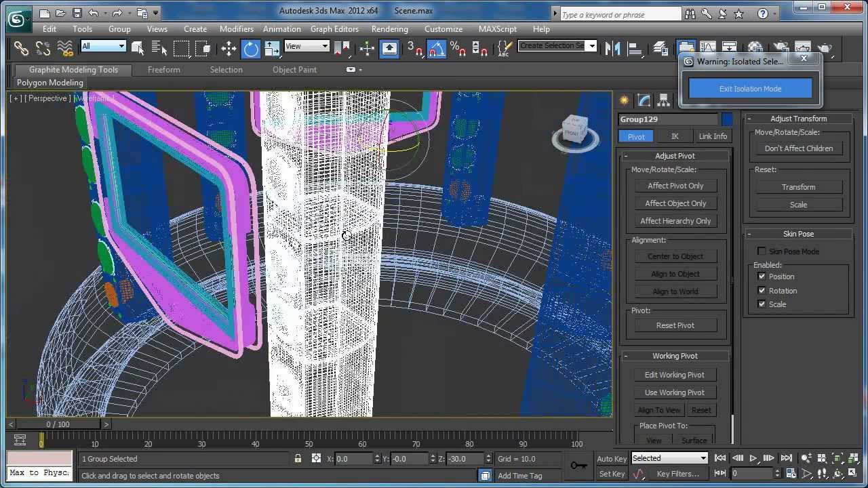Collapse the Adjust Pivot rollout

[x=675, y=156]
